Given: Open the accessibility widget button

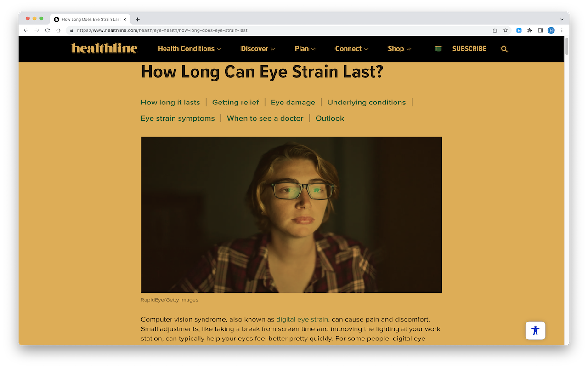Looking at the screenshot, I should click(535, 330).
